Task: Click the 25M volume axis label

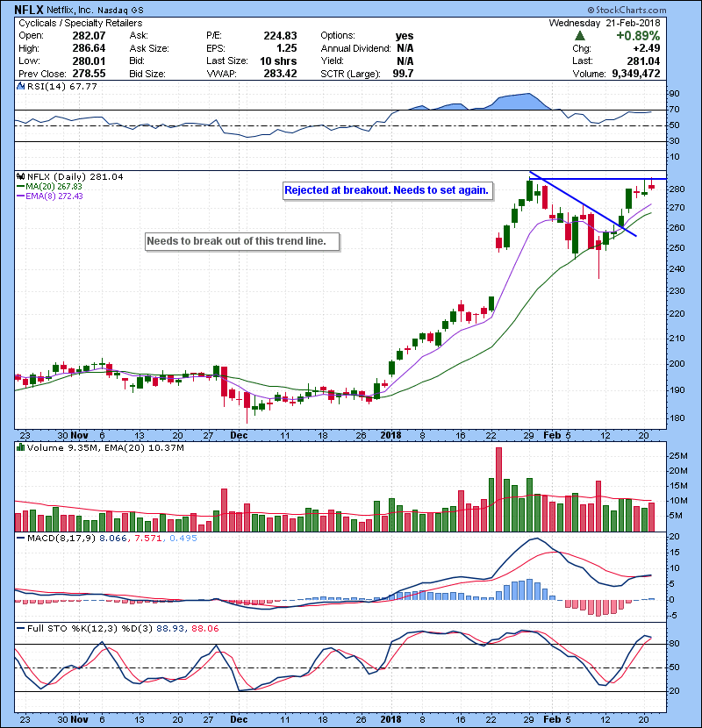Action: tap(678, 456)
